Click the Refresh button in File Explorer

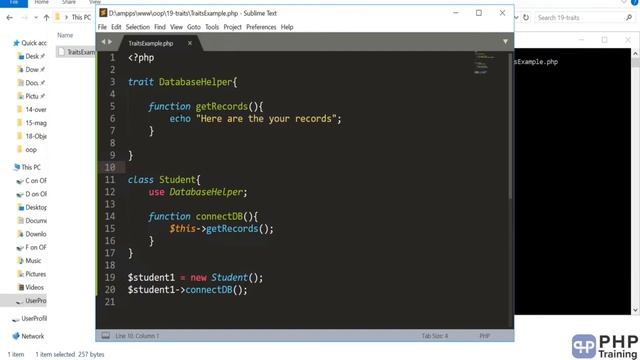(x=526, y=18)
